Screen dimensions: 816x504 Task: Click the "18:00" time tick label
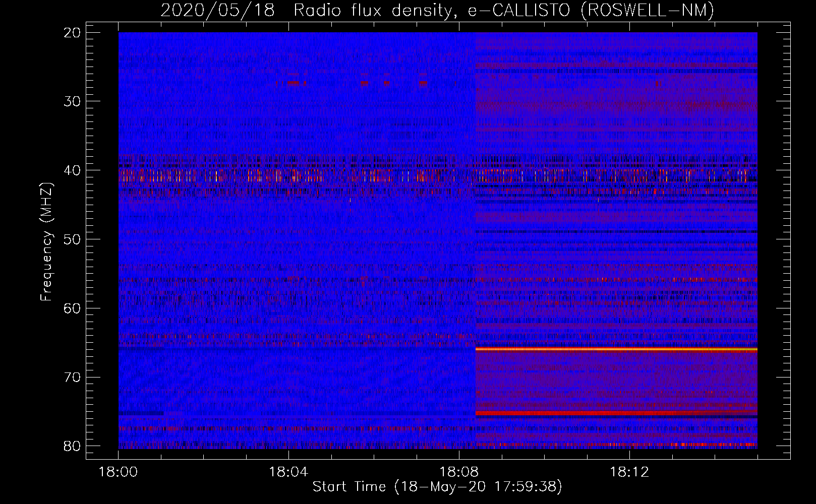tap(118, 472)
